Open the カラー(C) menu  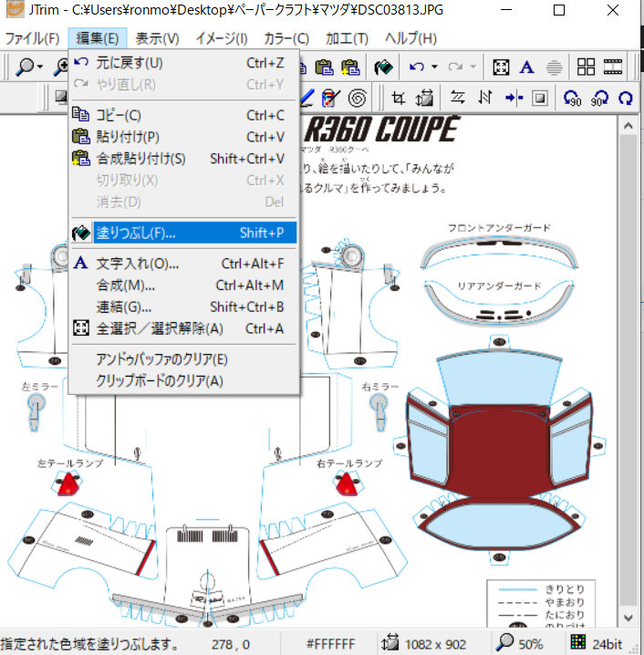(x=286, y=38)
